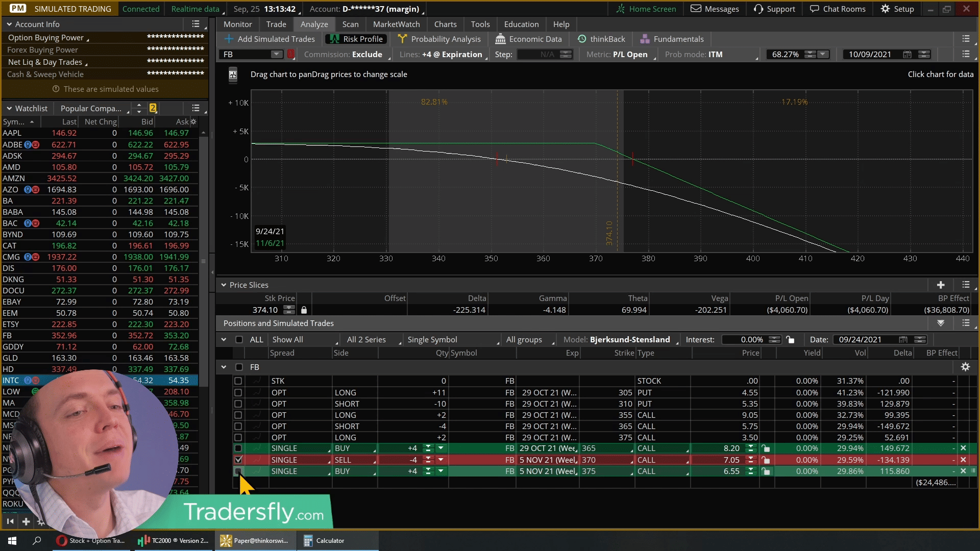Open Chat Rooms

[x=838, y=9]
